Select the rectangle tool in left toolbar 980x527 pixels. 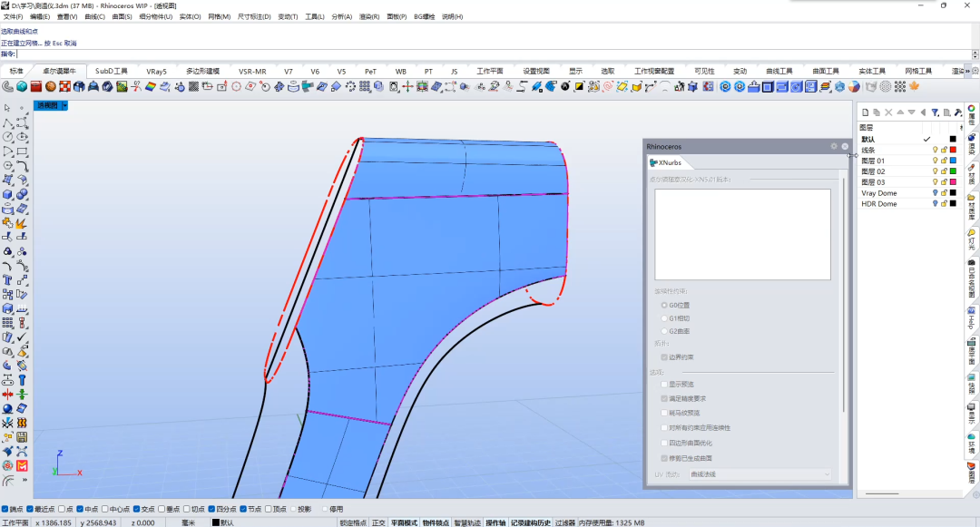coord(22,151)
